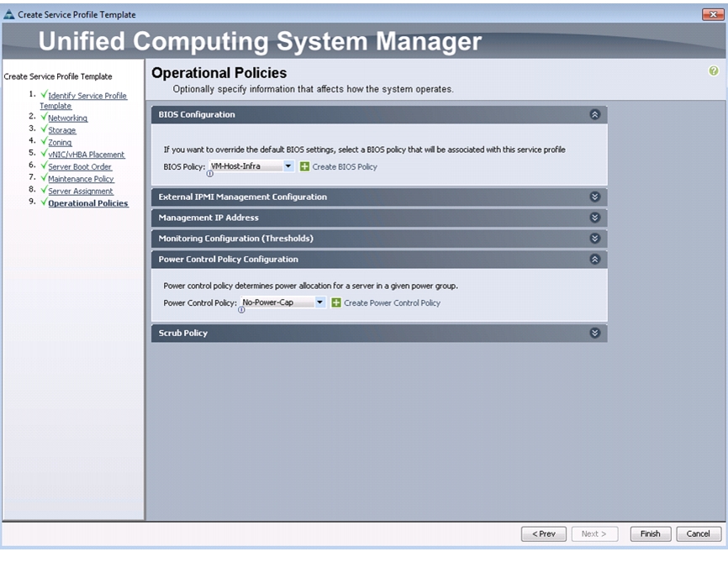Click the green checkmark beside Server Assignment

44,189
